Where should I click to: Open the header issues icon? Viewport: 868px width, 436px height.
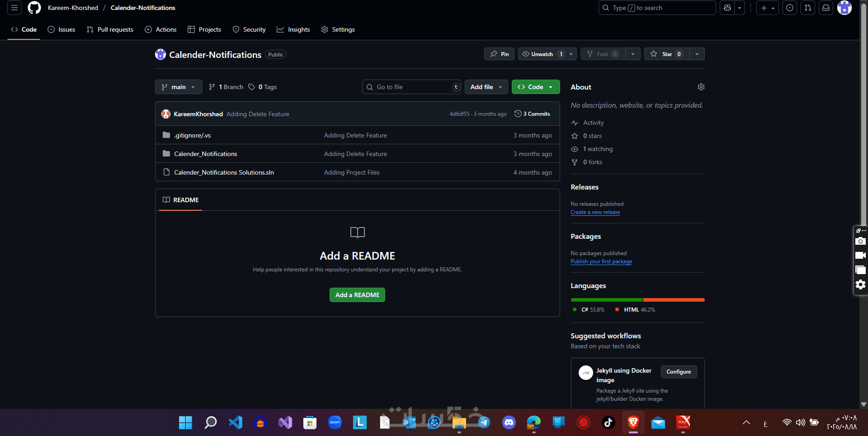pos(790,8)
